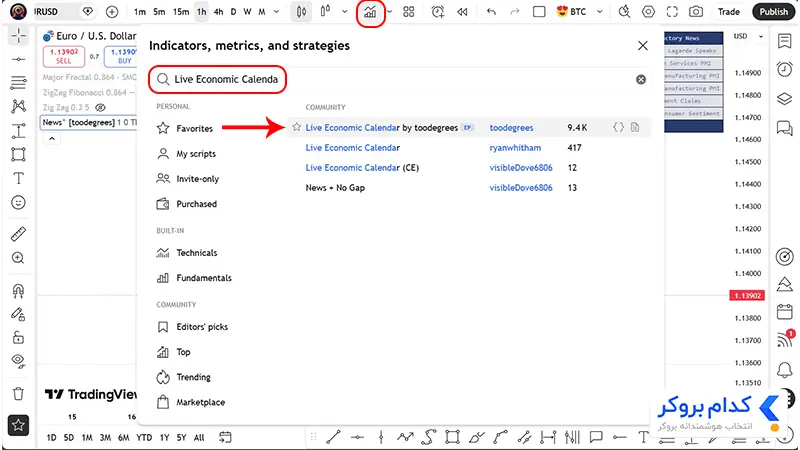Screen dimensions: 800x450
Task: Select the crosshair cursor tool
Action: pos(18,36)
